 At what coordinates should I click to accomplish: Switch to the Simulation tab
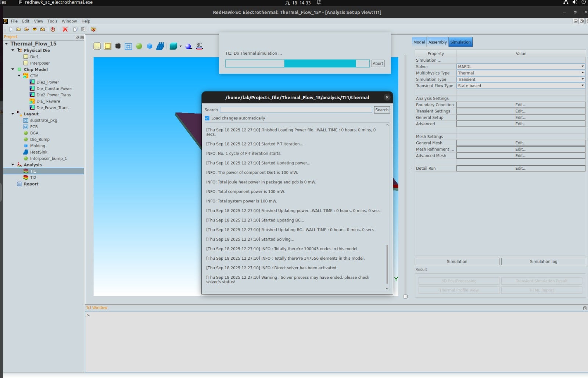point(460,42)
